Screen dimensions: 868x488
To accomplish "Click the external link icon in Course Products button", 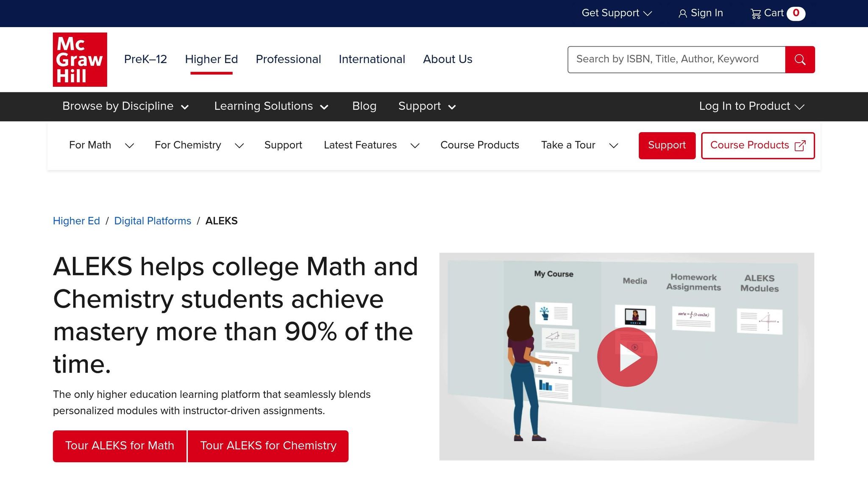I will tap(800, 146).
